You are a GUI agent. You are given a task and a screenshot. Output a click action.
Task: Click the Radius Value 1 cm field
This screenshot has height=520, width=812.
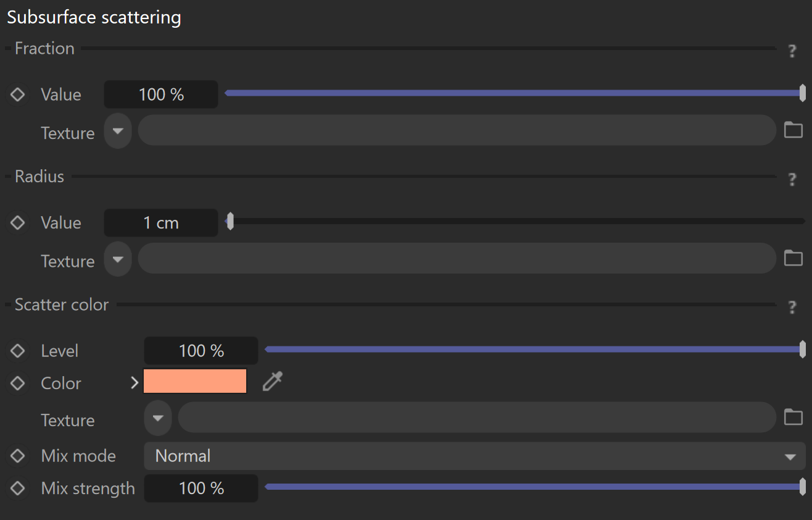click(161, 223)
